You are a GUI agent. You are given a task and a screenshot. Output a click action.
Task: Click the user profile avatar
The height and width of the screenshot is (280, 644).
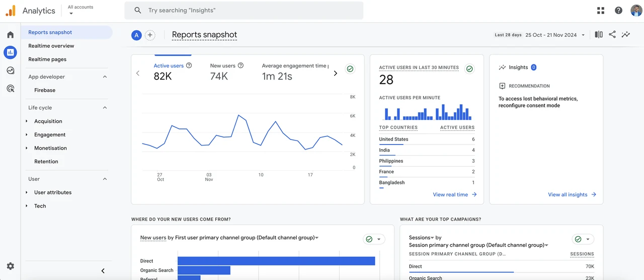point(636,11)
